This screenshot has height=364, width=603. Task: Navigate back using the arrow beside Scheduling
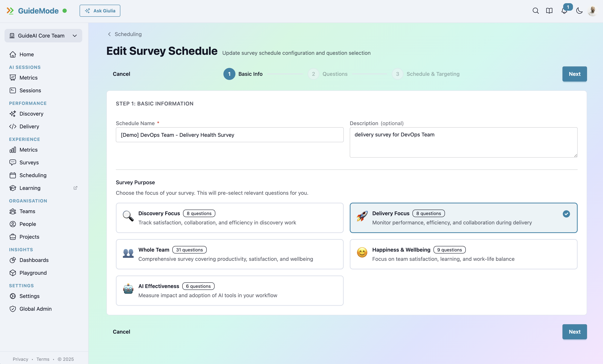click(x=109, y=34)
